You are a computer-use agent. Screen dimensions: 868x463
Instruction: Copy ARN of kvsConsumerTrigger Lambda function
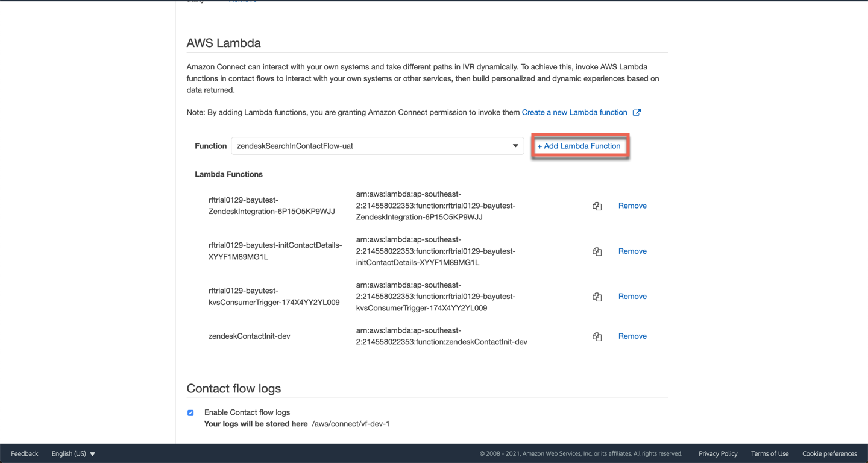pos(597,297)
